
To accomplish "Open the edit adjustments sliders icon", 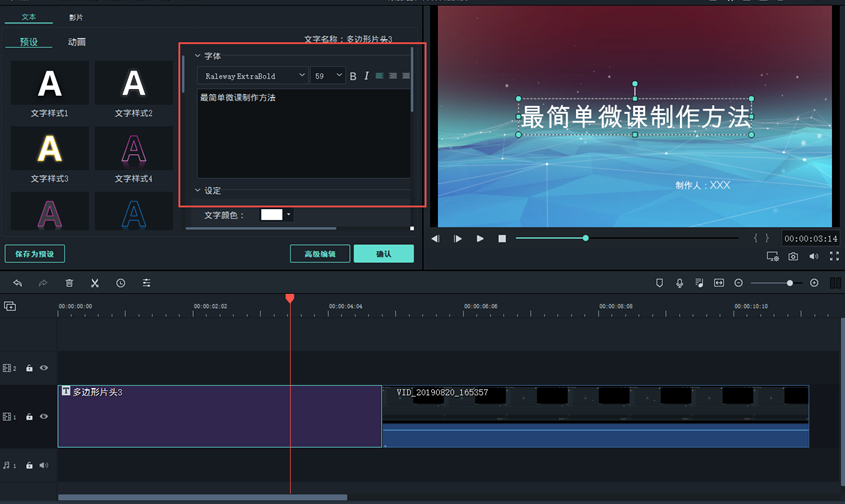I will pyautogui.click(x=147, y=283).
